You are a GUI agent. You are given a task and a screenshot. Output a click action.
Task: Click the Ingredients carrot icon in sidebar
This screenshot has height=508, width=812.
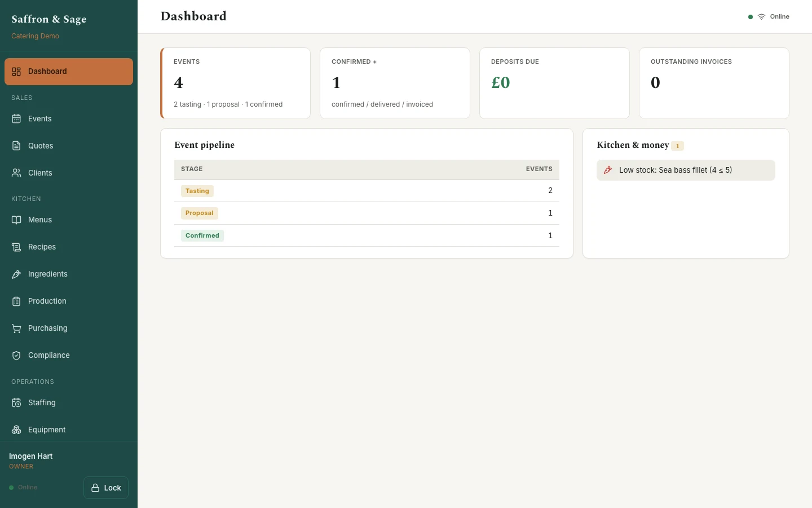[16, 274]
